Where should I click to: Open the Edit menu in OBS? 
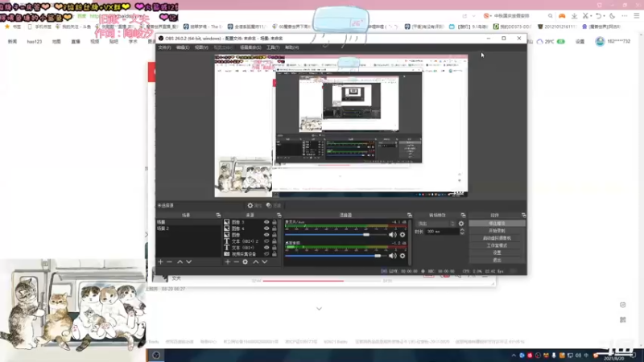(x=183, y=47)
